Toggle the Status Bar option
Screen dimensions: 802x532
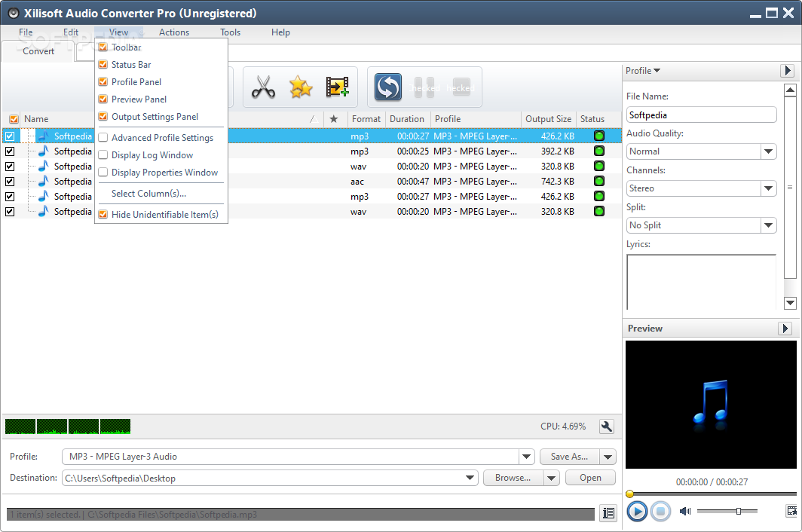[103, 65]
